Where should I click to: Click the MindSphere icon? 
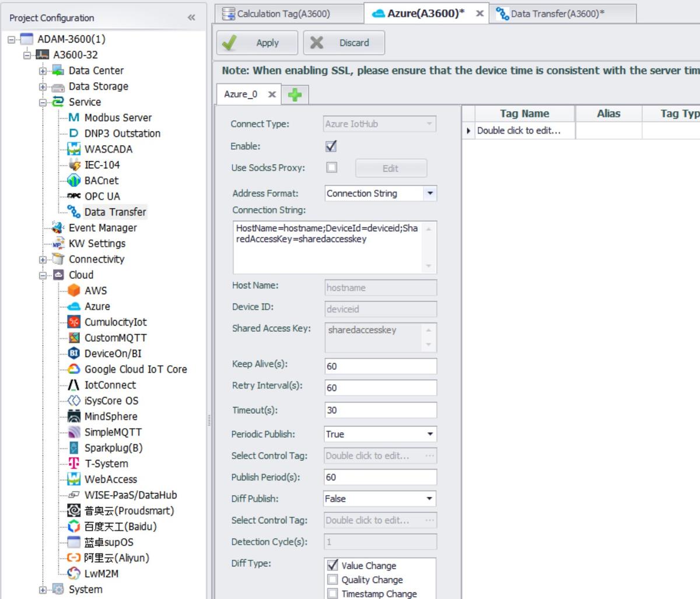[74, 416]
